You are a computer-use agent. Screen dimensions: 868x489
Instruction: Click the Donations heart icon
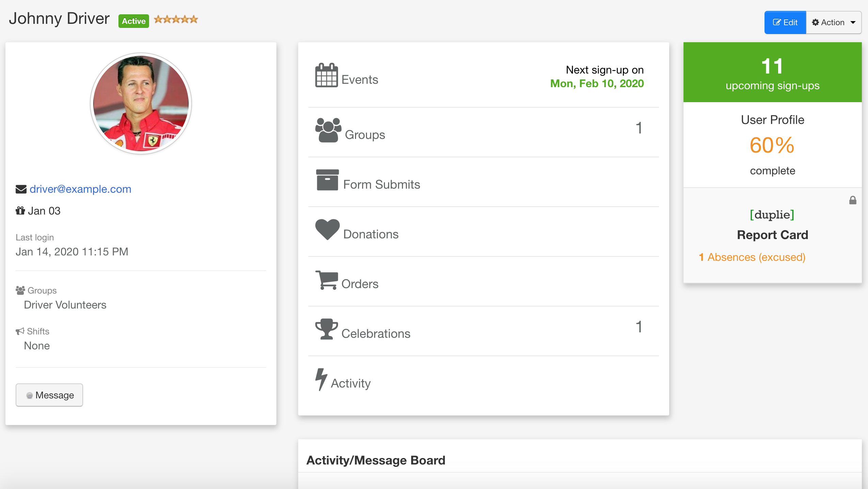tap(327, 230)
